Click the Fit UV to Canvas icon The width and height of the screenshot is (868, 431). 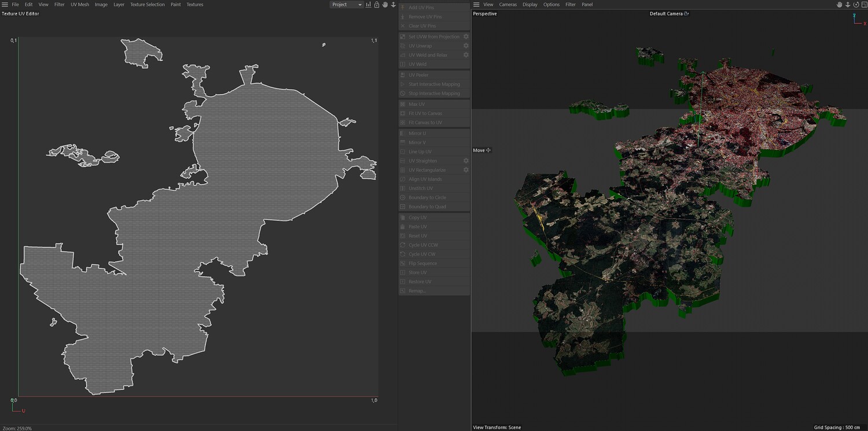coord(403,113)
